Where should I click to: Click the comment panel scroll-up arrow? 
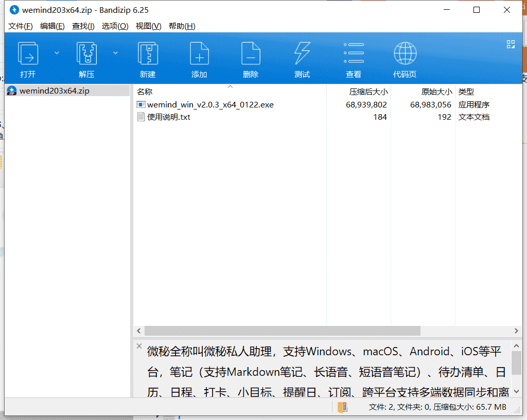point(517,346)
